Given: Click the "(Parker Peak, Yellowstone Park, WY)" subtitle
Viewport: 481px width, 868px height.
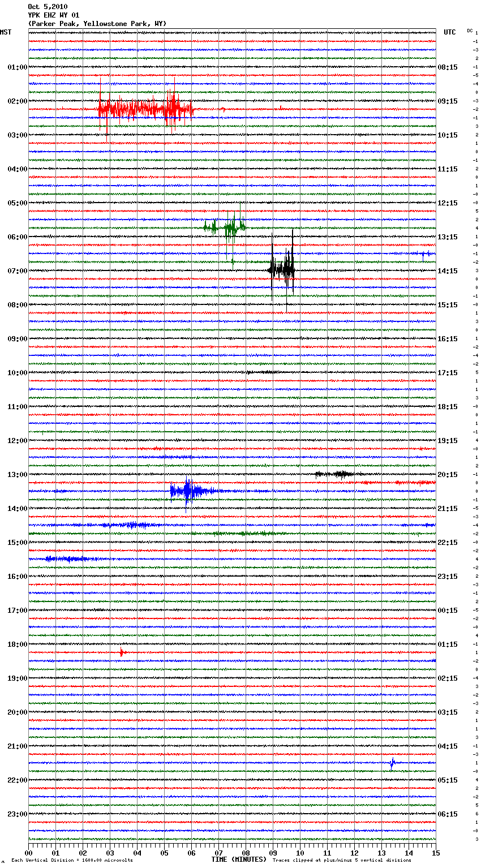Looking at the screenshot, I should pos(97,24).
